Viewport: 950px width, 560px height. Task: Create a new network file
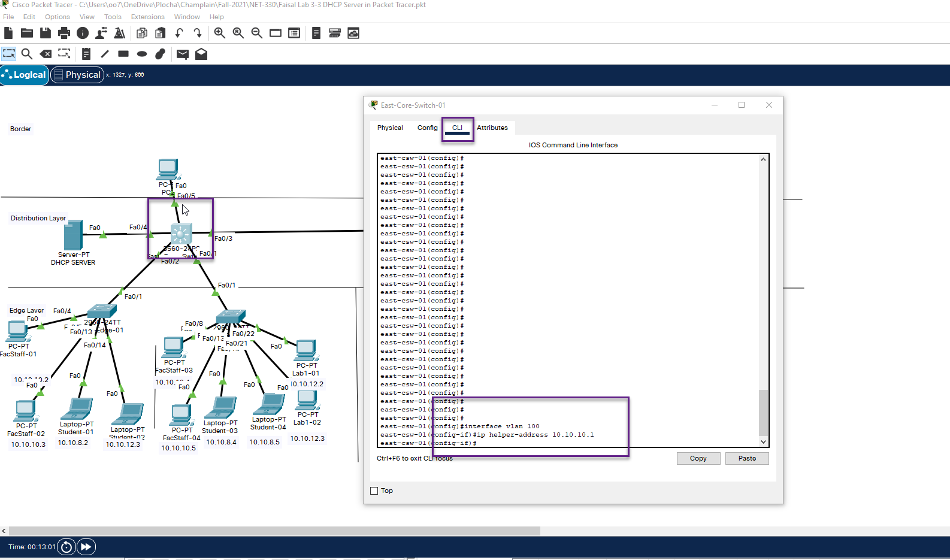click(x=8, y=33)
